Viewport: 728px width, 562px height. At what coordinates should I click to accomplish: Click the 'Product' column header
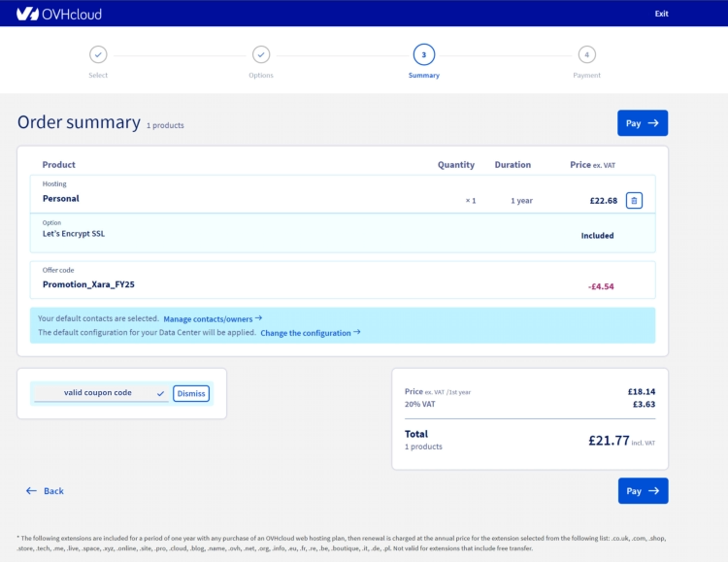58,165
